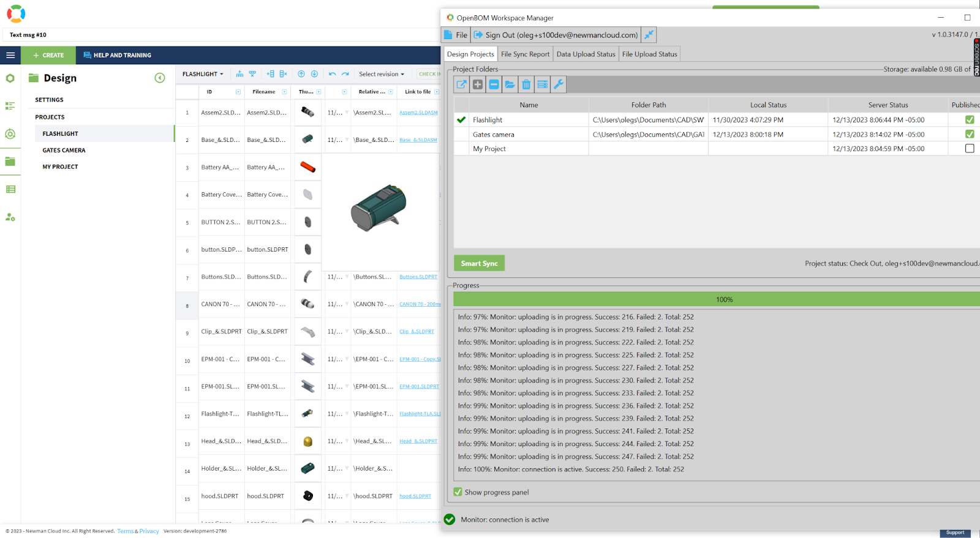Viewport: 980px width, 538px height.
Task: Open the Thumbnail column filter dropdown
Action: (318, 92)
